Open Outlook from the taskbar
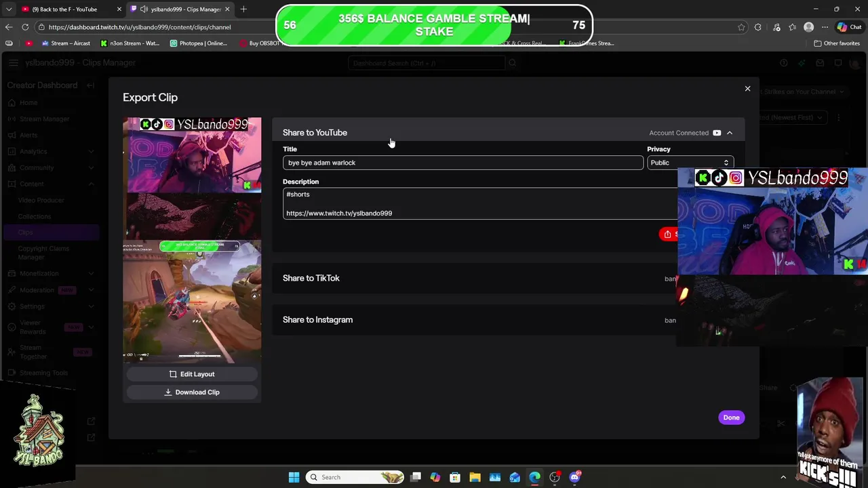The width and height of the screenshot is (868, 488). 515,477
